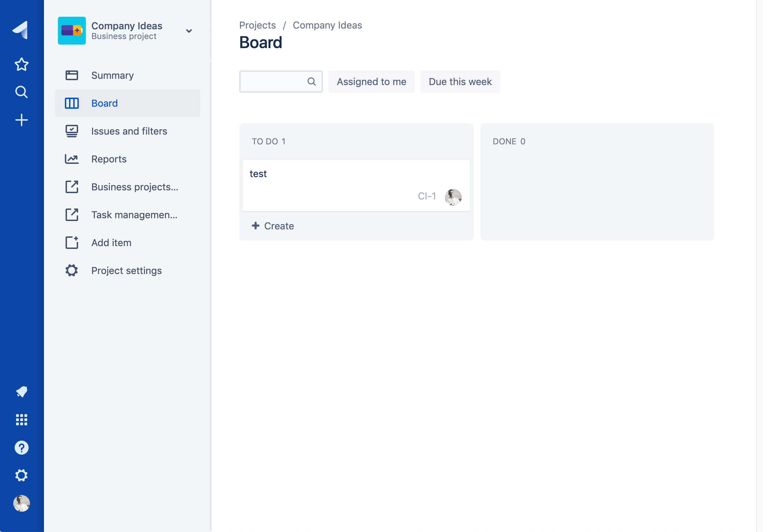Image resolution: width=763 pixels, height=532 pixels.
Task: Click Create in the To Do column
Action: tap(273, 226)
